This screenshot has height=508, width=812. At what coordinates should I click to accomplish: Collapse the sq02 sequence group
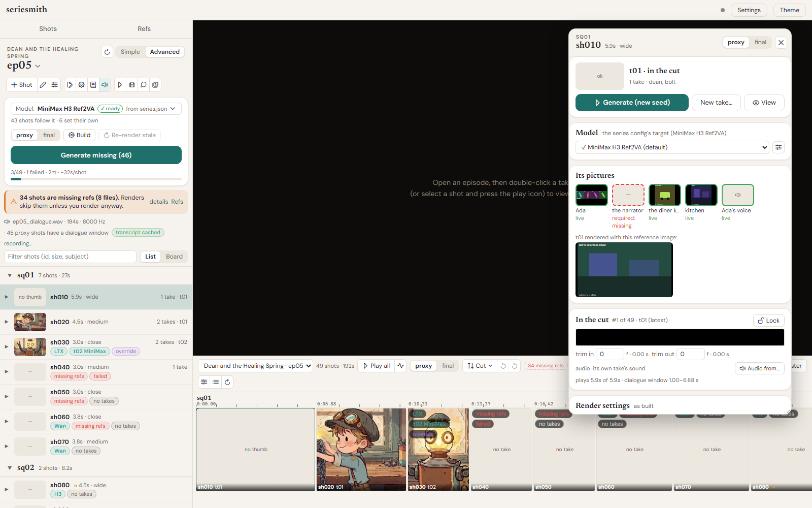(10, 468)
